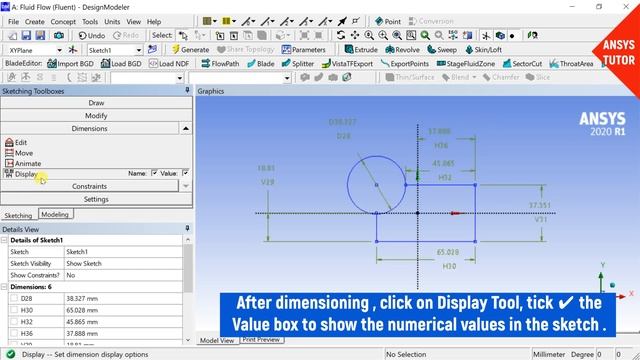Select the Sweep tool
Viewport: 640px width, 360px height.
click(x=442, y=49)
